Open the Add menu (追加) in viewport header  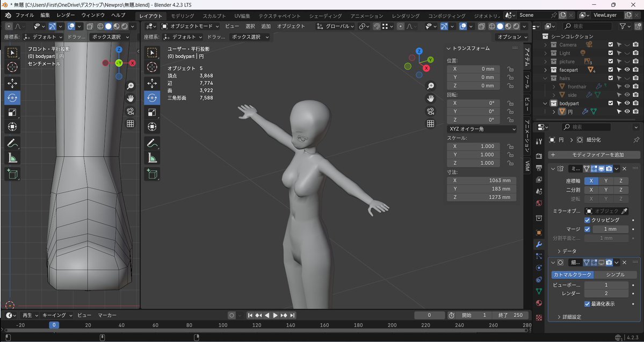point(266,26)
